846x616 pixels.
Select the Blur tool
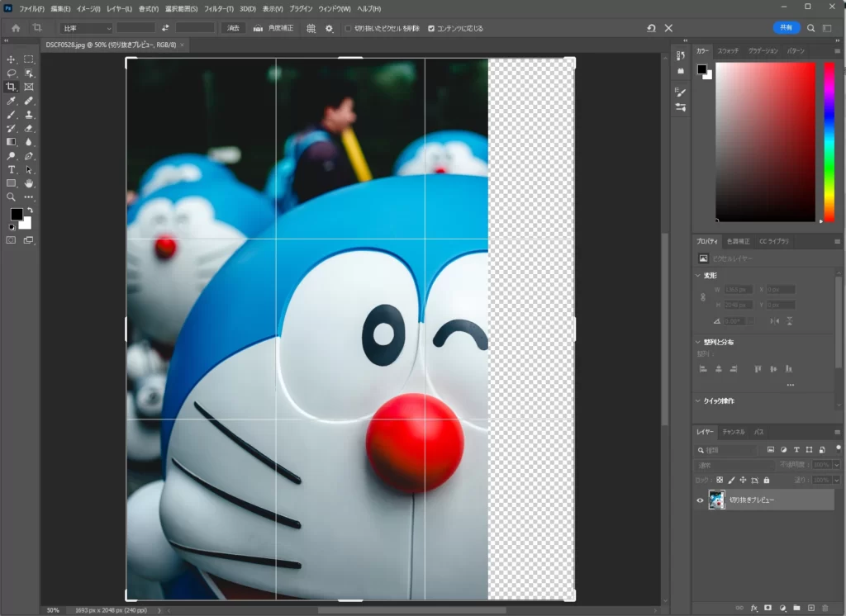29,142
